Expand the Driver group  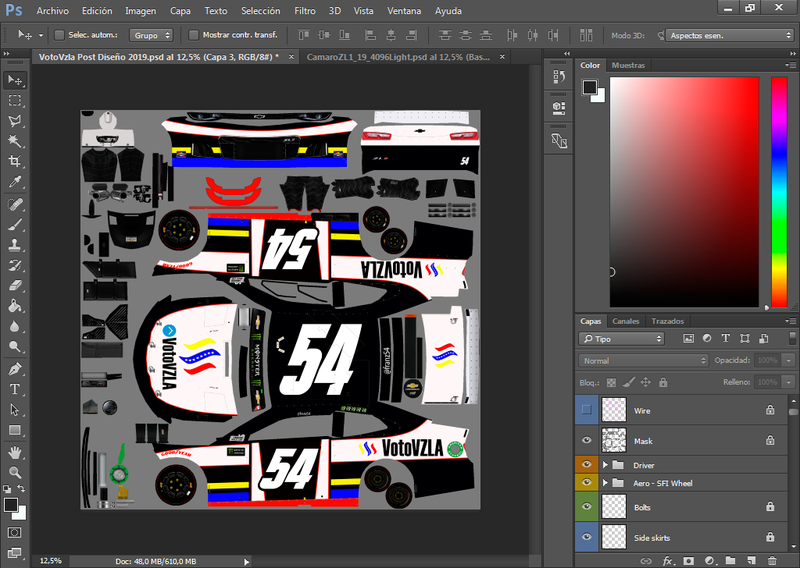point(605,465)
